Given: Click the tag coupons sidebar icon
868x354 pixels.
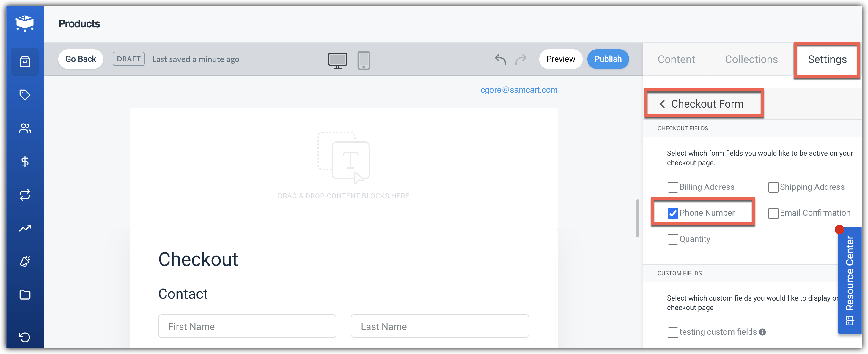Looking at the screenshot, I should coord(25,95).
